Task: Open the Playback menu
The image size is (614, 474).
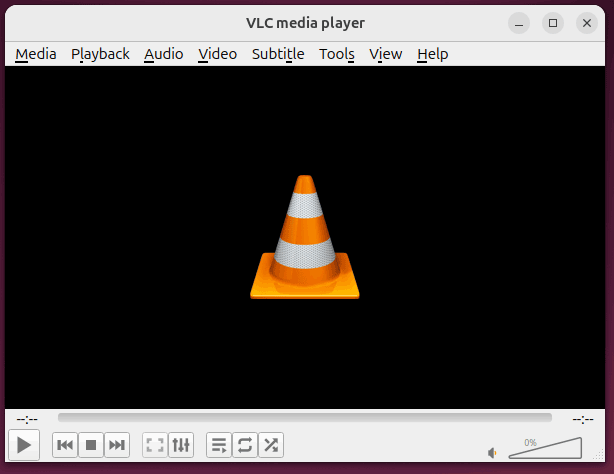Action: [x=100, y=54]
